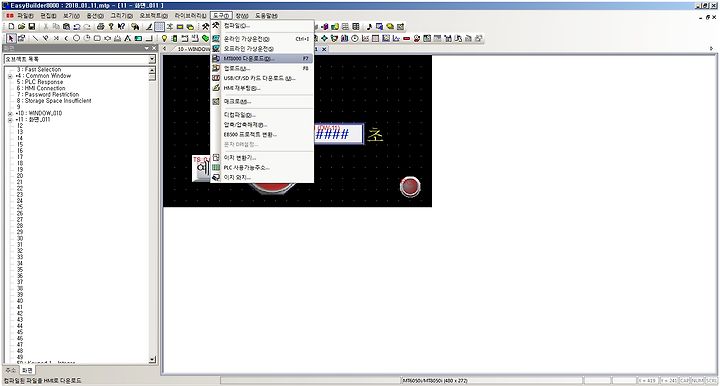
Task: Choose 오프라인 가상운전 offline simulation entry
Action: tap(262, 49)
